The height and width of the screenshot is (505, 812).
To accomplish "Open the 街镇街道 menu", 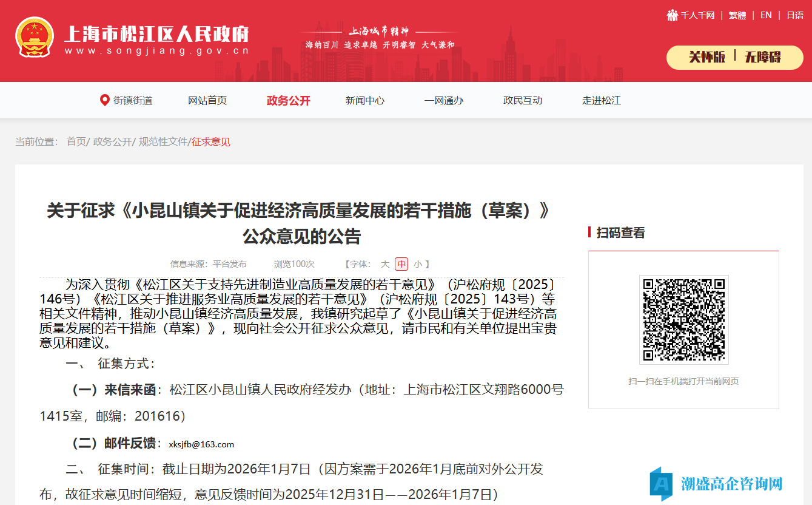I will [133, 100].
